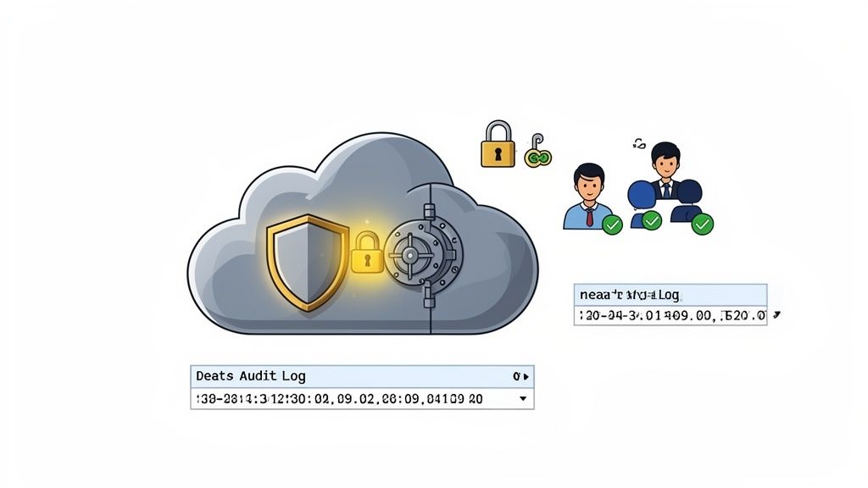Click the Deats Audit Log timestamp entry
The width and height of the screenshot is (868, 488).
point(362,398)
